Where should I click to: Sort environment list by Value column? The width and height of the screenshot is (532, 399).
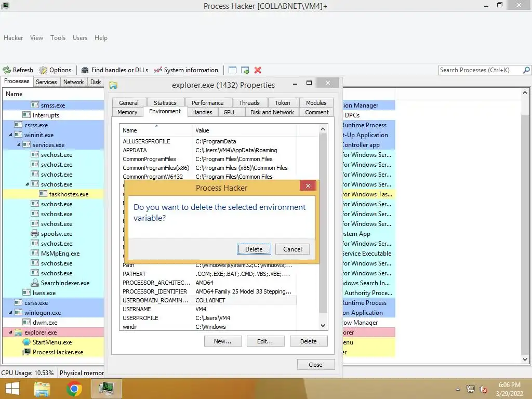pyautogui.click(x=244, y=130)
